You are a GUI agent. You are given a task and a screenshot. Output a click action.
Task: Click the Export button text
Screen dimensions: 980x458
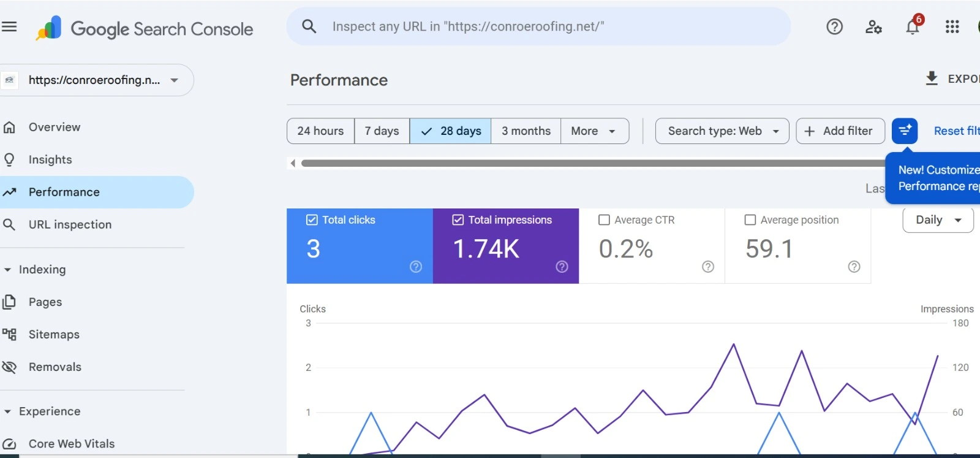tap(963, 79)
